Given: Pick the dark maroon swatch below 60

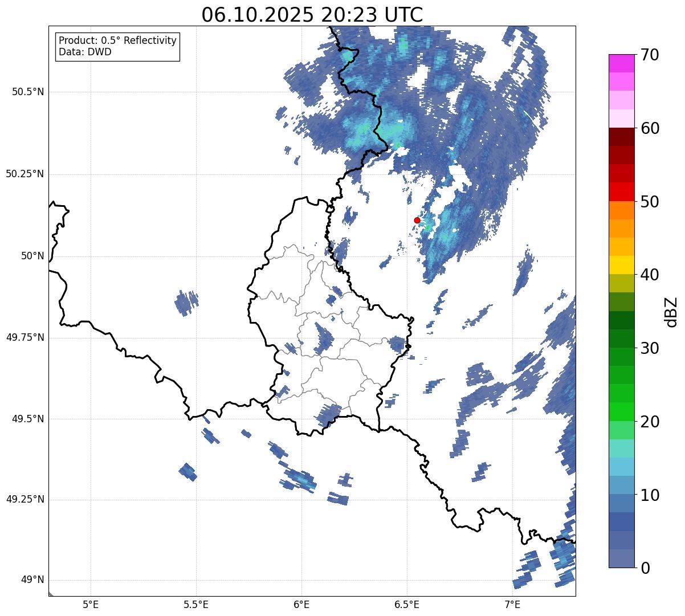Looking at the screenshot, I should coord(621,137).
